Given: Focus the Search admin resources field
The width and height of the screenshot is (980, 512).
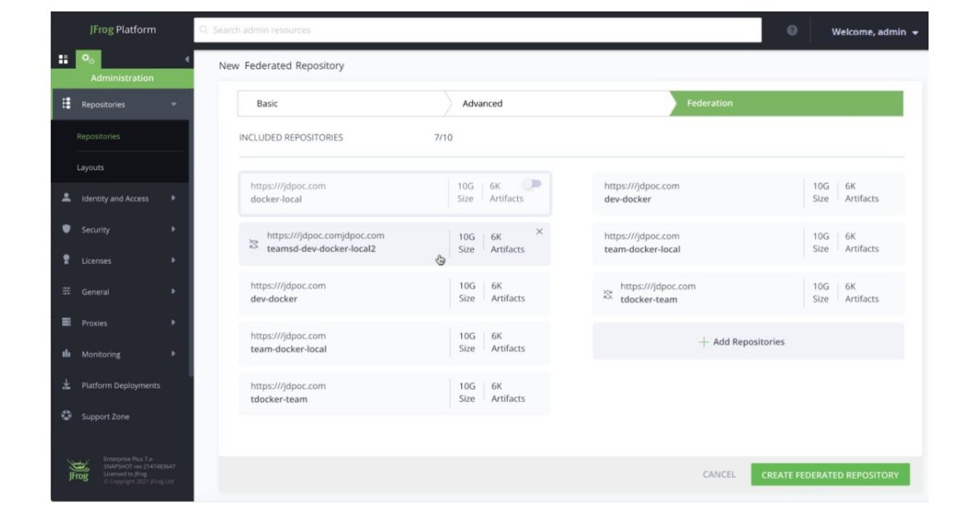Looking at the screenshot, I should 478,30.
